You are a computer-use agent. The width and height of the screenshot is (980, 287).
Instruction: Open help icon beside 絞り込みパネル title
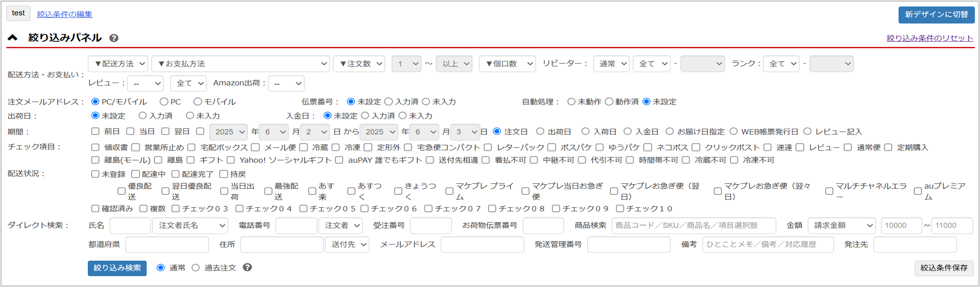[x=114, y=38]
